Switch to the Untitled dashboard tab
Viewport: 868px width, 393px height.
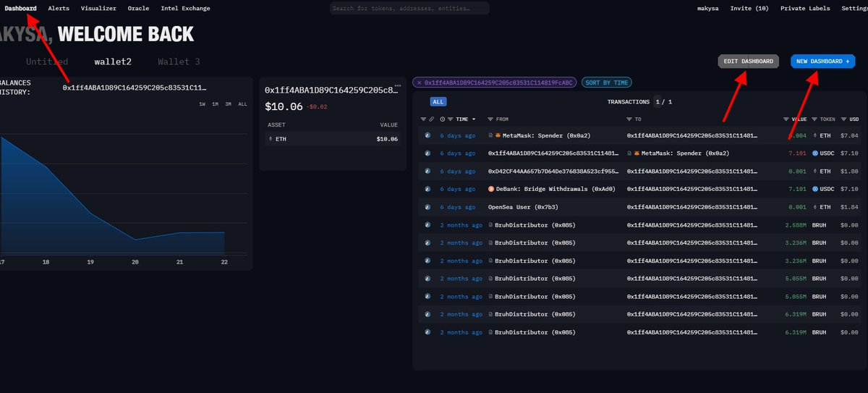pyautogui.click(x=47, y=62)
